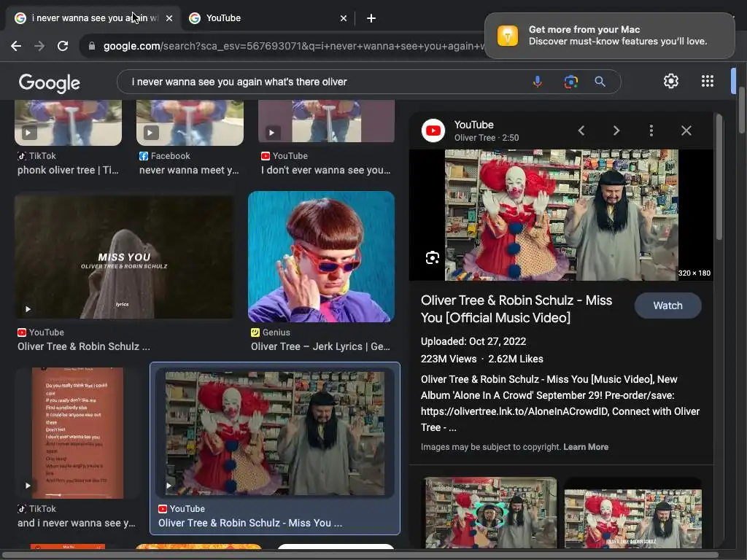Click the preview panel vertical scrollbar
This screenshot has height=560, width=747.
coord(719,177)
